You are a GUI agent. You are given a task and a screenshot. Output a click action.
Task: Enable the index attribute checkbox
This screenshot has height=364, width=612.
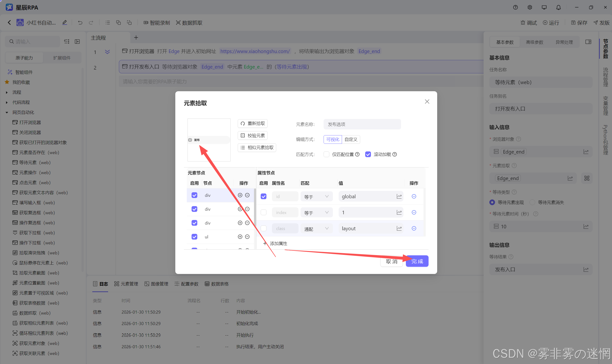pos(263,212)
